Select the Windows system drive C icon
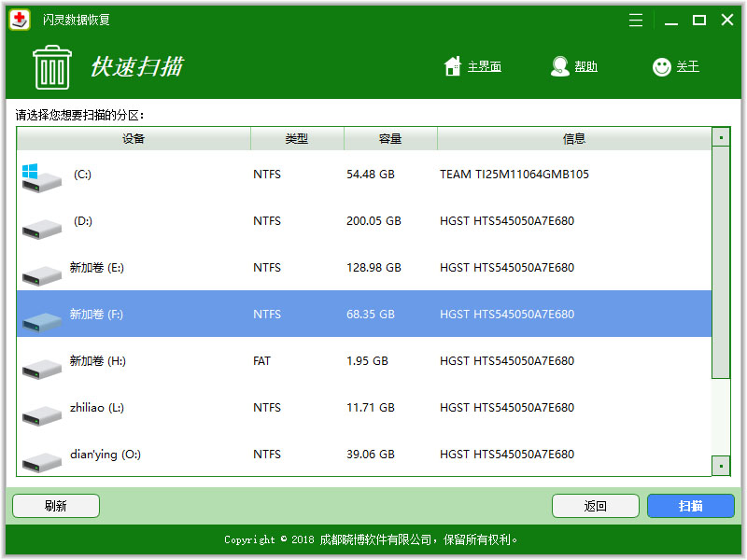 (x=42, y=177)
